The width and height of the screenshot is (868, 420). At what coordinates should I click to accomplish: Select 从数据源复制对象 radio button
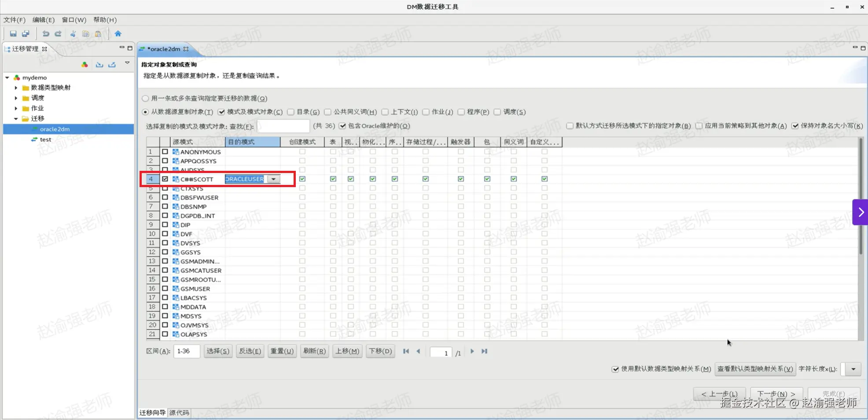[x=145, y=112]
